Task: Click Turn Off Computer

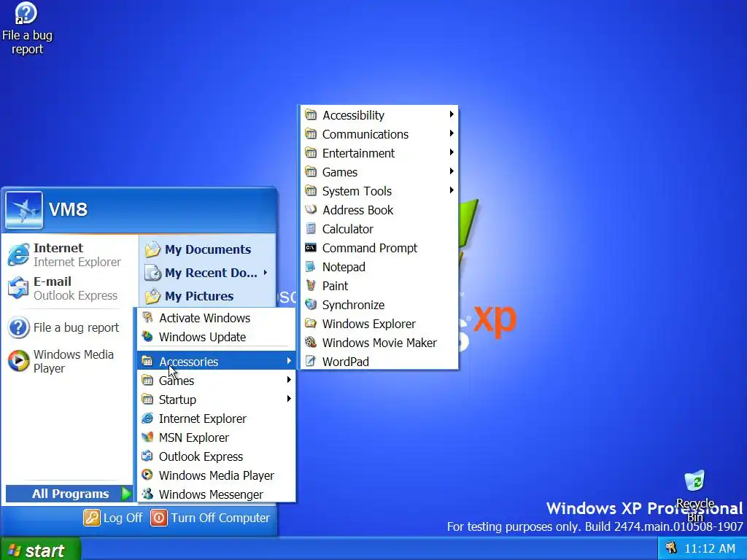Action: tap(210, 518)
